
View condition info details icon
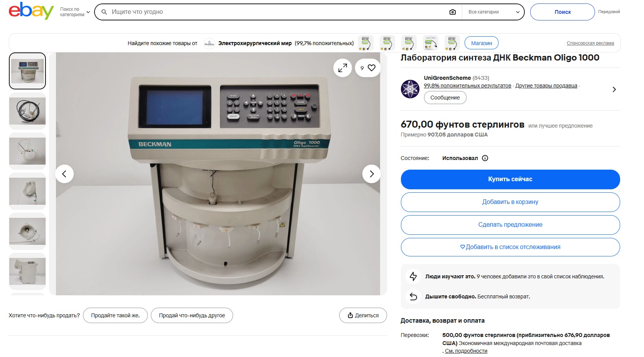(485, 158)
